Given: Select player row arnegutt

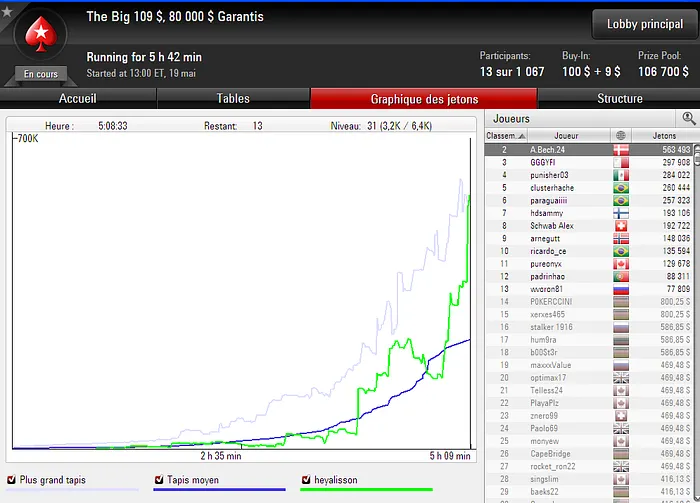Looking at the screenshot, I should (589, 238).
